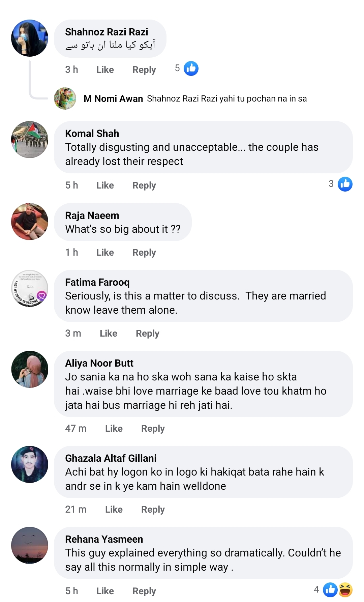Open Shahnoz Razi Razi's profile picture
Viewport: 364px width, 602px height.
coord(29,38)
